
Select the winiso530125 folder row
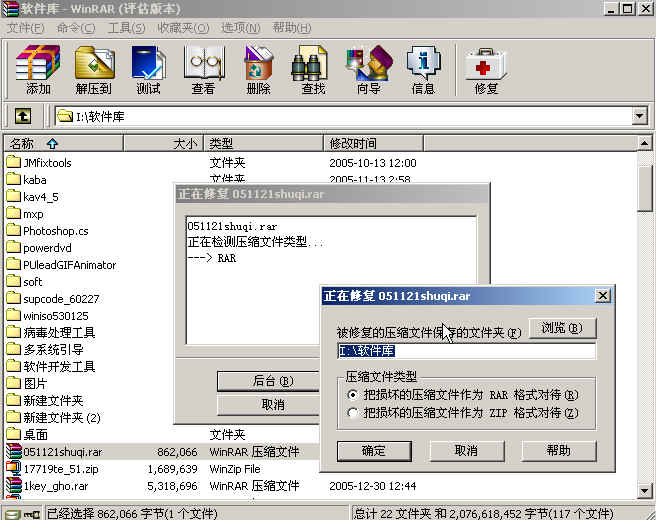(x=56, y=316)
